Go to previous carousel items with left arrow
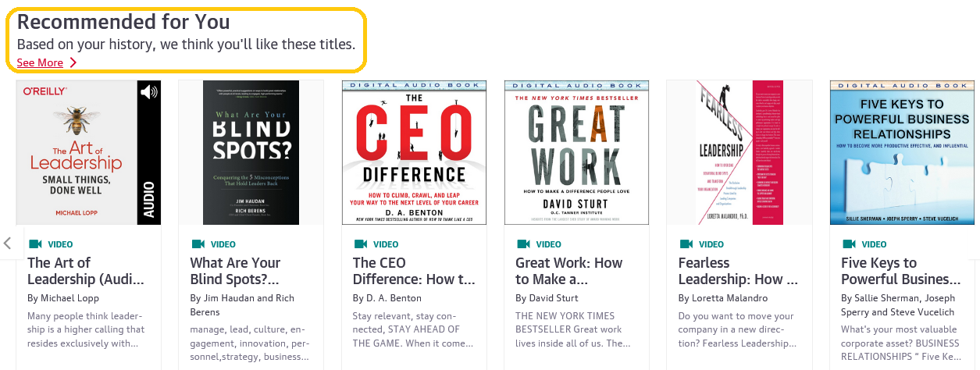 click(x=8, y=243)
